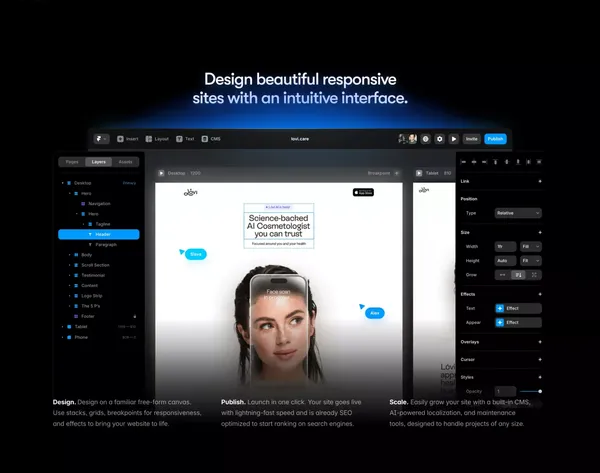Click the Effects section plus icon
The width and height of the screenshot is (600, 473).
coord(540,294)
